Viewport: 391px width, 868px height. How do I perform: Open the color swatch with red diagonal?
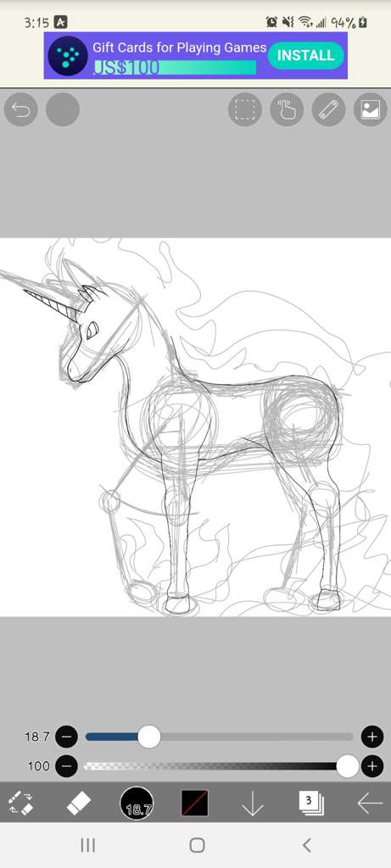195,803
